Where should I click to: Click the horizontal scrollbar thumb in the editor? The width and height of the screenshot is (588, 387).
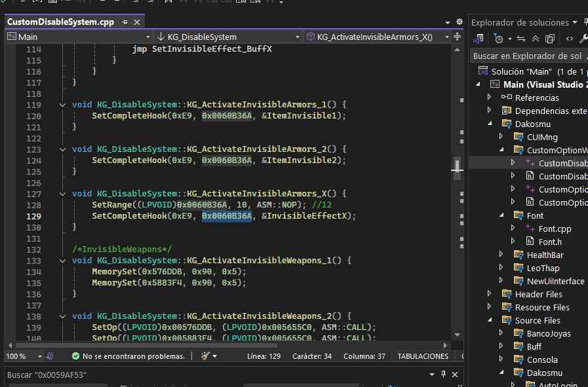pos(146,345)
